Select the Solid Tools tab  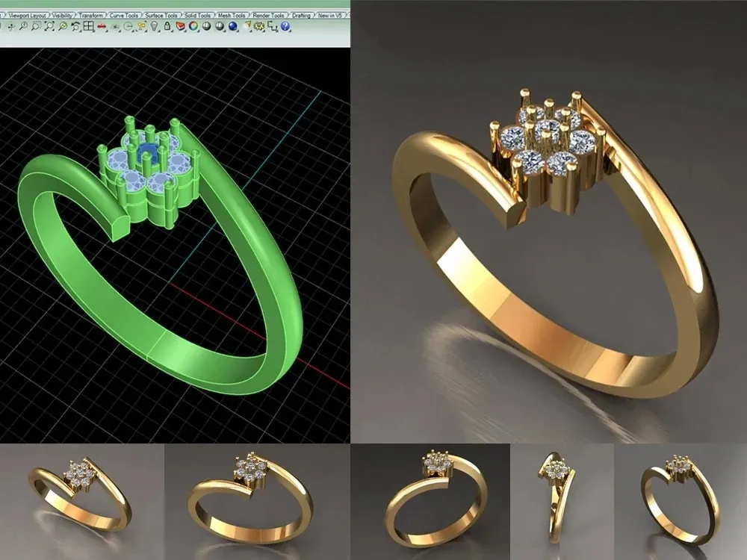[197, 15]
